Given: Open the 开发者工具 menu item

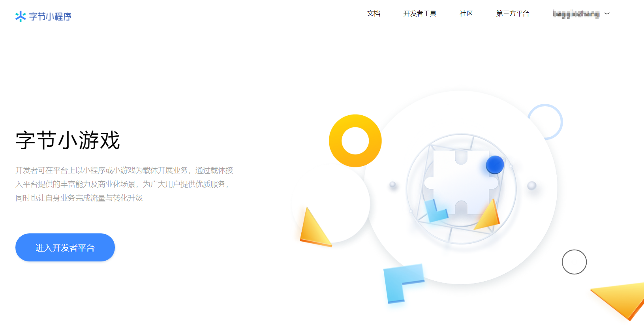Looking at the screenshot, I should (420, 13).
